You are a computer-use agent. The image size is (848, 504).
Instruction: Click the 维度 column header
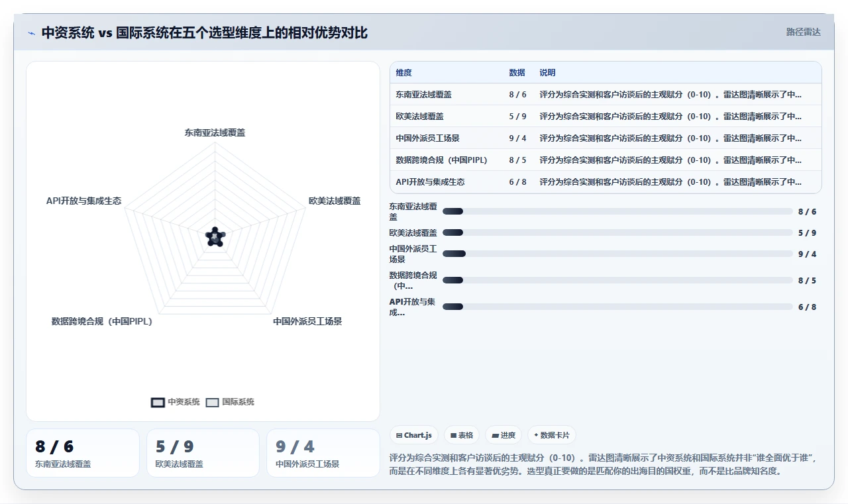coord(403,73)
